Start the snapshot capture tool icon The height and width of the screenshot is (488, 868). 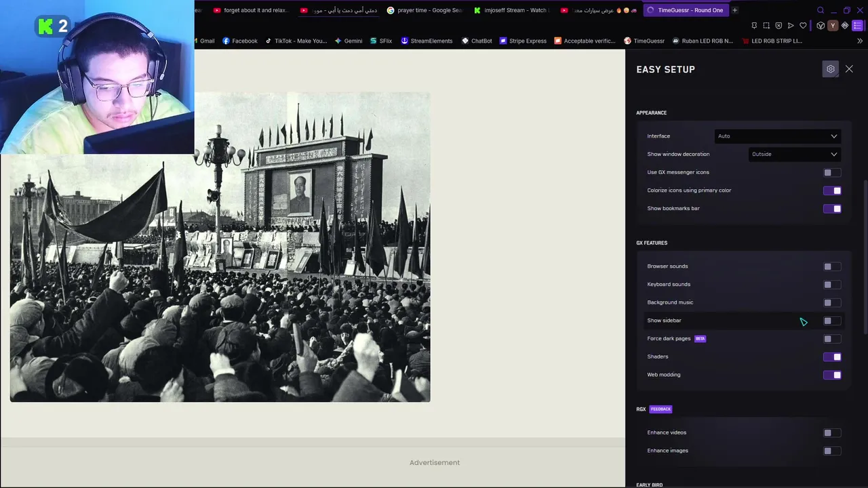click(766, 26)
